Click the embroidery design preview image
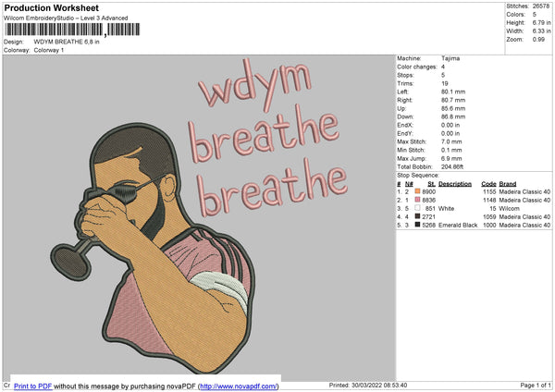This screenshot has width=555, height=392. 199,217
